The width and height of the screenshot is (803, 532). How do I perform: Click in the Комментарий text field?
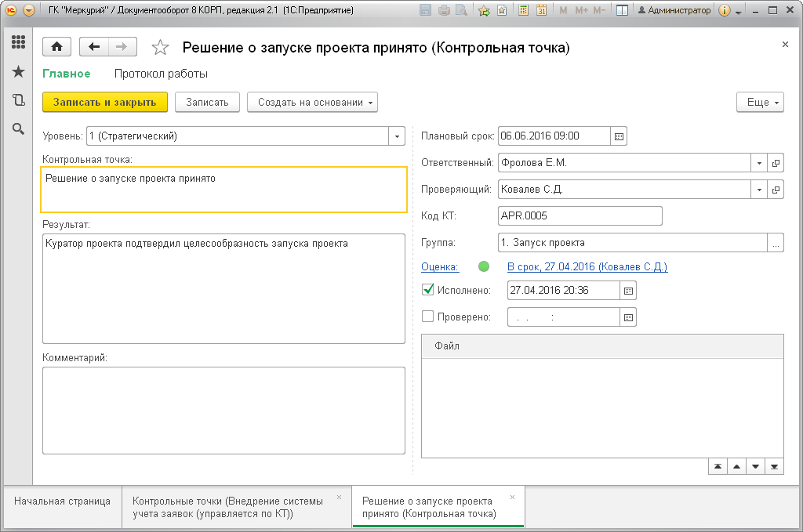(223, 411)
